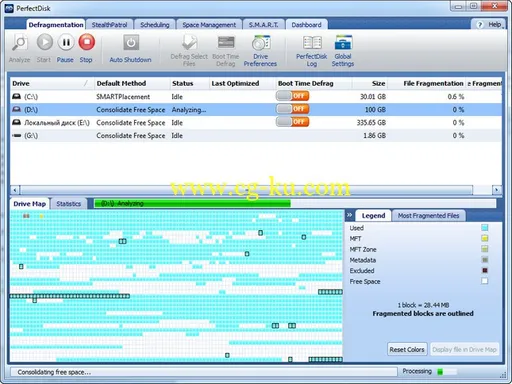Click the Last Optimized column header
512x384 pixels.
(243, 83)
